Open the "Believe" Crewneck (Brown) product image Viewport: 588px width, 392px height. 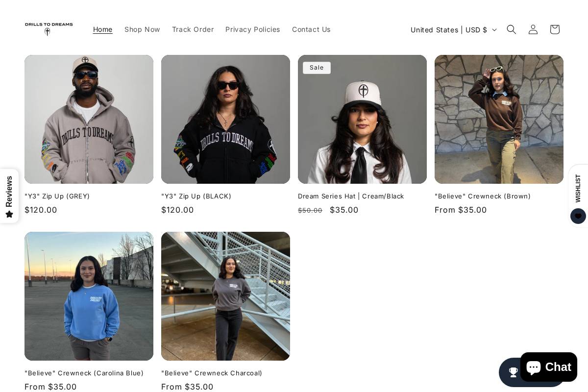coord(499,119)
